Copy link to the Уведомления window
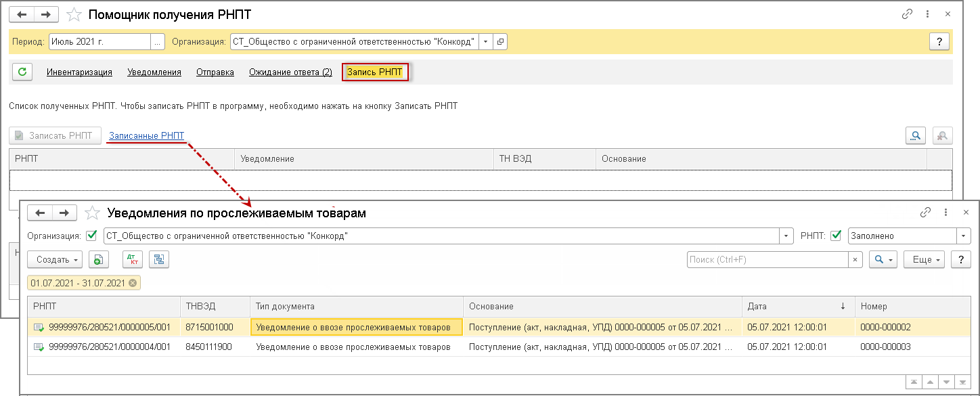 925,213
